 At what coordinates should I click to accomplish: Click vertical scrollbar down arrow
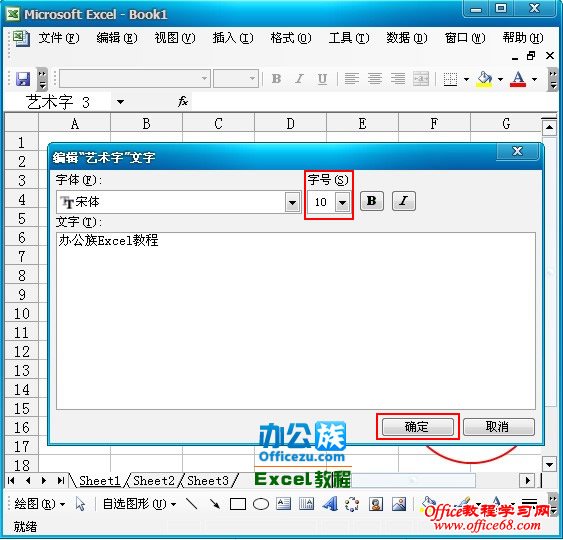[549, 465]
